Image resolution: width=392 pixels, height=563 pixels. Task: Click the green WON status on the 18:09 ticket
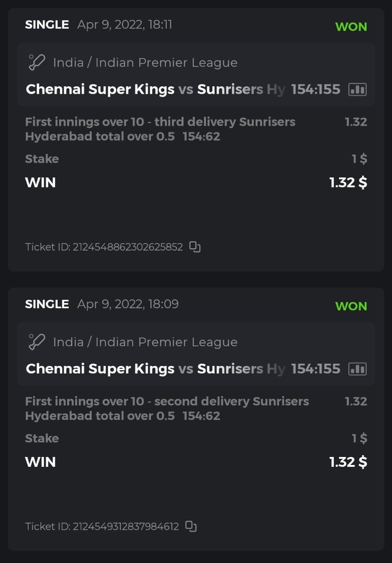click(x=351, y=306)
